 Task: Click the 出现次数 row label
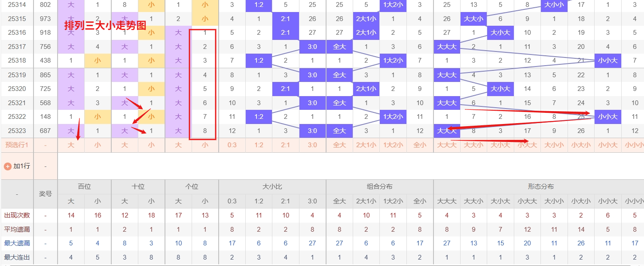[17, 215]
